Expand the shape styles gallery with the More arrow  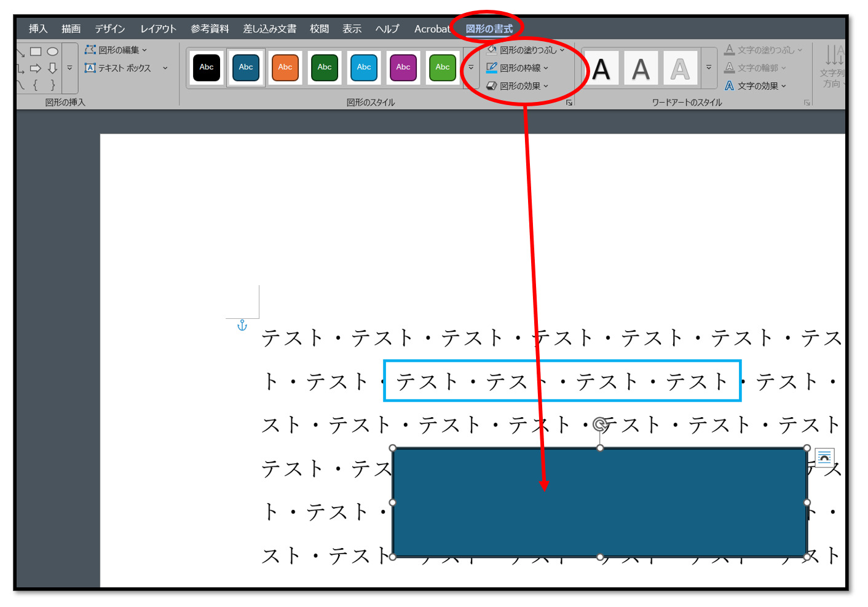(471, 68)
